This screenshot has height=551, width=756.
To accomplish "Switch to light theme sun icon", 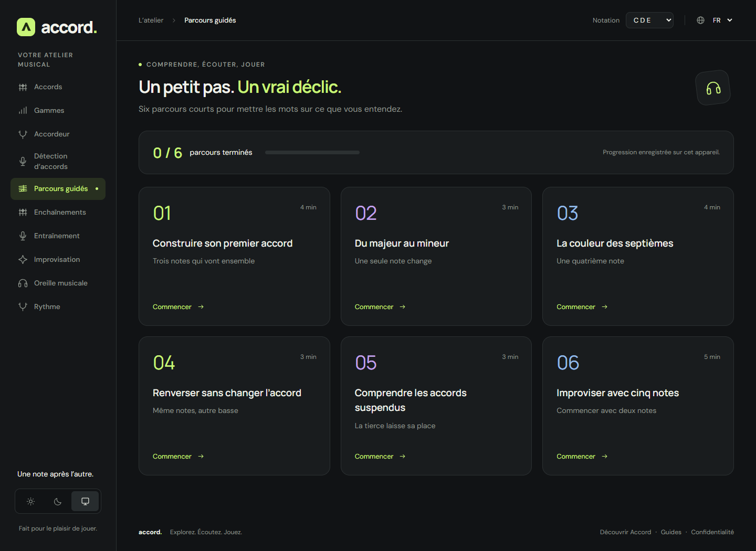I will point(31,502).
